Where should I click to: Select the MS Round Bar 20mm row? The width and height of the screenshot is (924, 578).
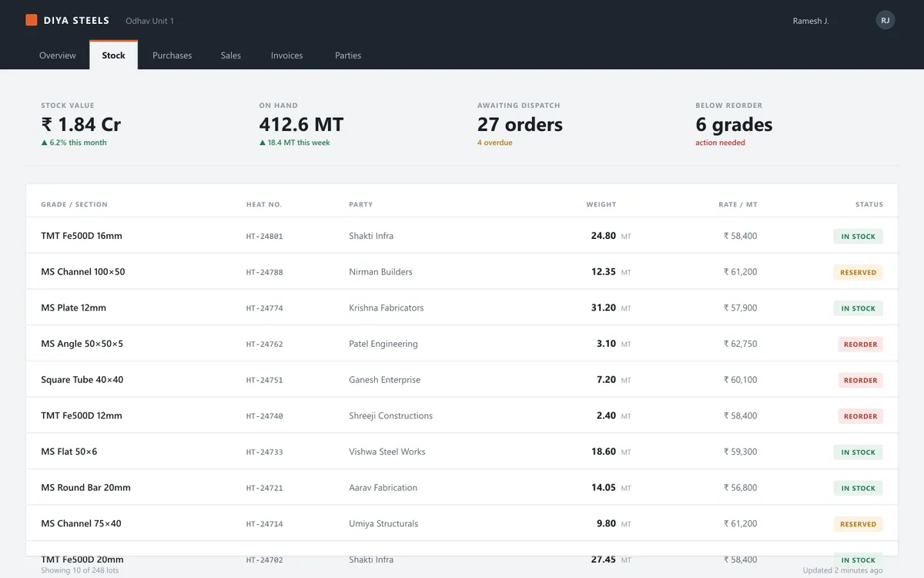(x=462, y=488)
